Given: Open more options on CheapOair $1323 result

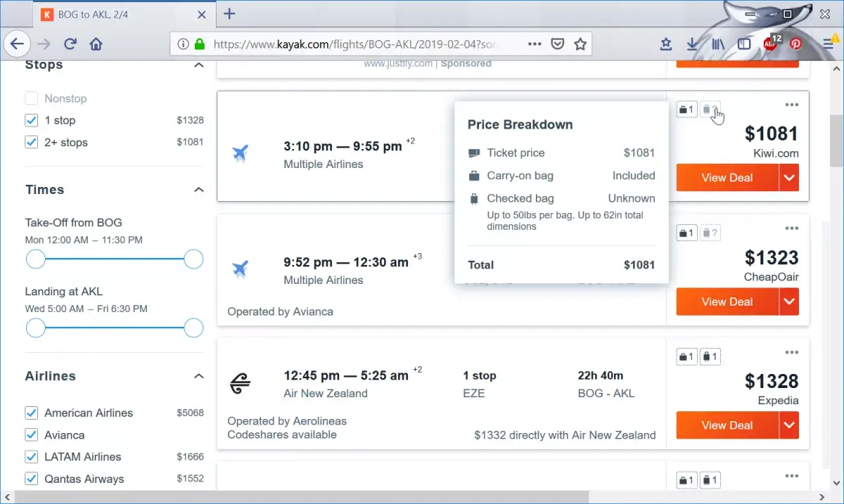Looking at the screenshot, I should (792, 228).
